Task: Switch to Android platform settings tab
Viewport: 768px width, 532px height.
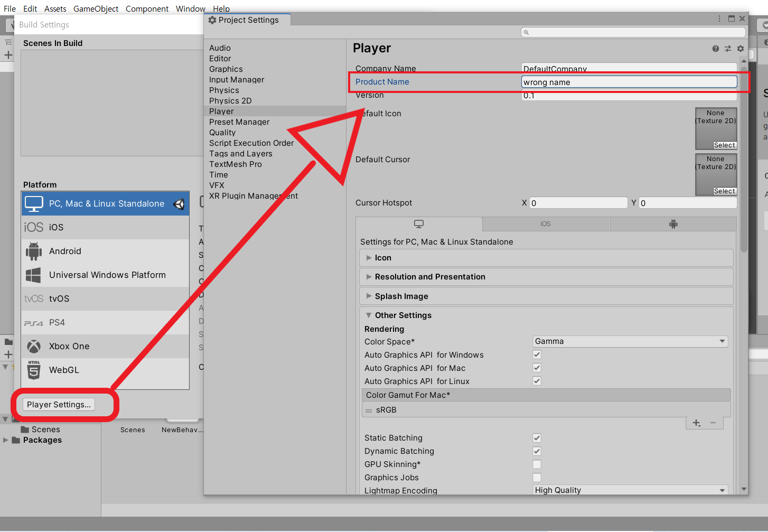Action: (x=673, y=224)
